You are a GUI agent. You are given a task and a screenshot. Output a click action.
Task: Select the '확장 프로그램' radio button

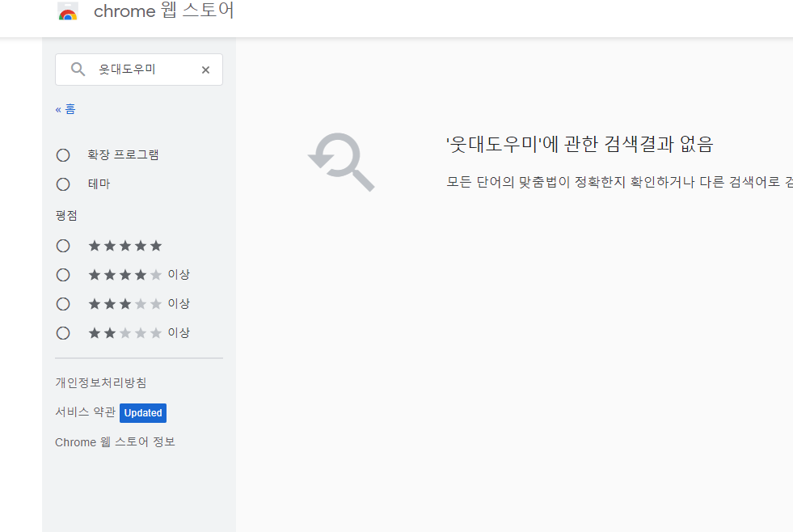63,155
